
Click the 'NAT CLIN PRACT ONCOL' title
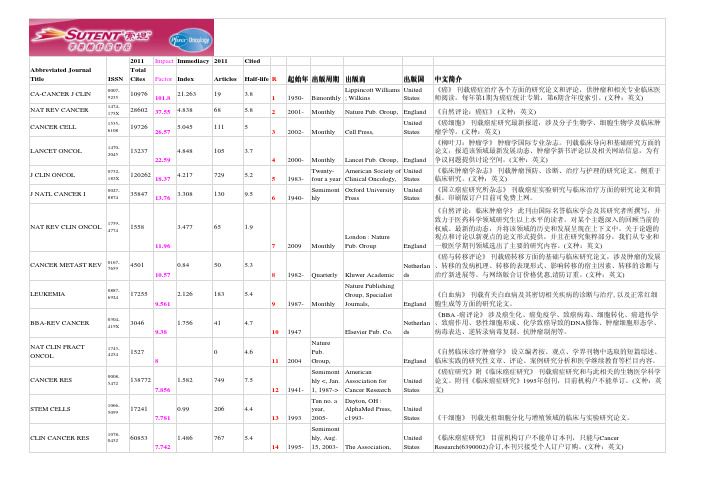click(57, 351)
